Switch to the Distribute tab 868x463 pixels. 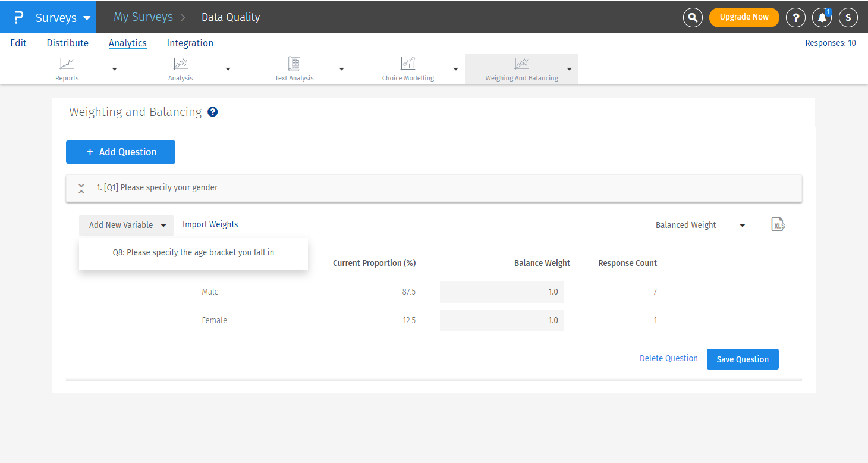click(x=67, y=43)
